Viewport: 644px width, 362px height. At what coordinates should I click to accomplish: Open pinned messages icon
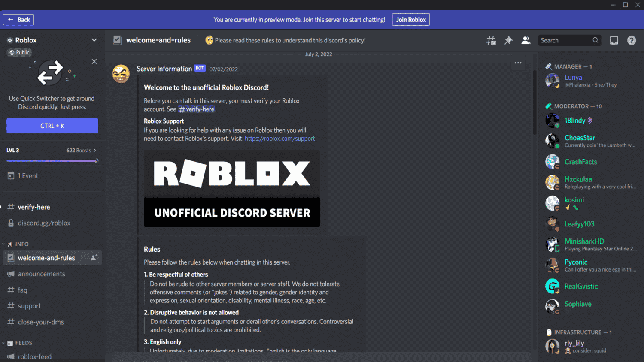coord(508,40)
